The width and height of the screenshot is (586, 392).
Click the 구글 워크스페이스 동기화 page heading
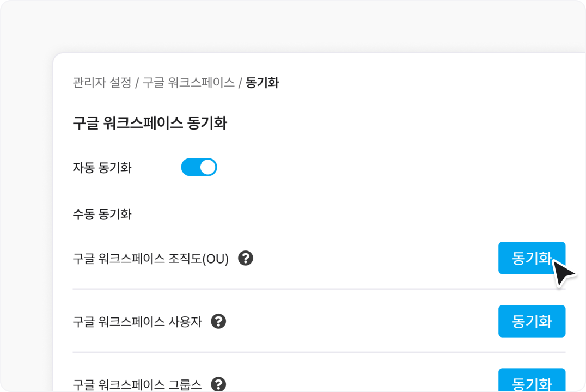[x=149, y=123]
